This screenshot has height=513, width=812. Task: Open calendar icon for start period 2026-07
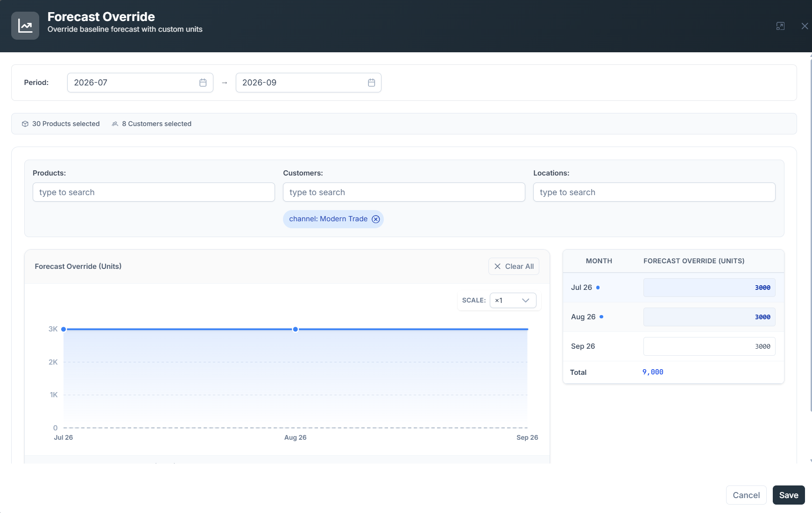pyautogui.click(x=203, y=83)
